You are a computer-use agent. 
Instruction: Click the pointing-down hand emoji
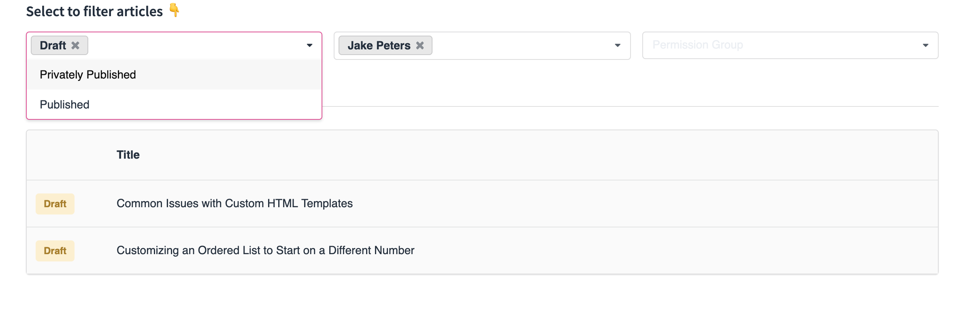coord(174,10)
